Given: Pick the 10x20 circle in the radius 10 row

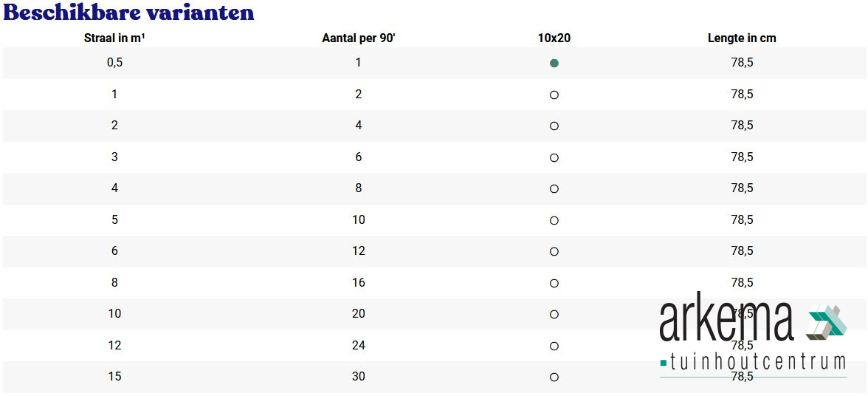Looking at the screenshot, I should click(x=554, y=315).
